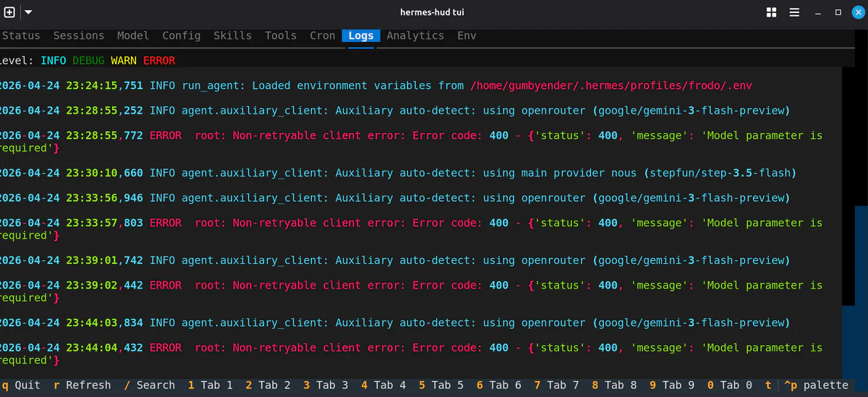Go to the Skills tab

click(x=233, y=35)
